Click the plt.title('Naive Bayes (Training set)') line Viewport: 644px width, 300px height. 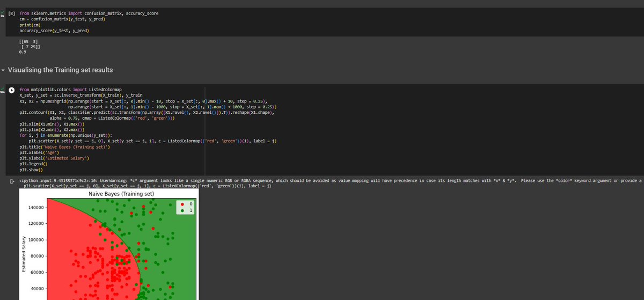[64, 147]
